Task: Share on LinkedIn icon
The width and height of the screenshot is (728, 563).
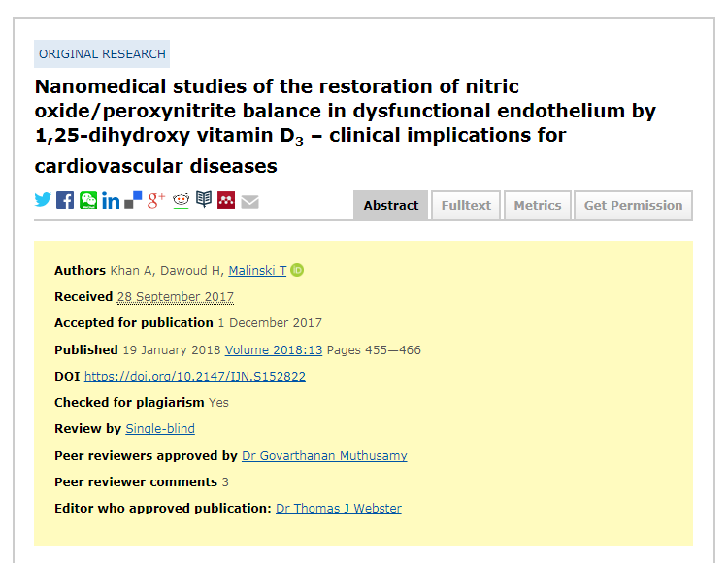Action: [x=111, y=201]
